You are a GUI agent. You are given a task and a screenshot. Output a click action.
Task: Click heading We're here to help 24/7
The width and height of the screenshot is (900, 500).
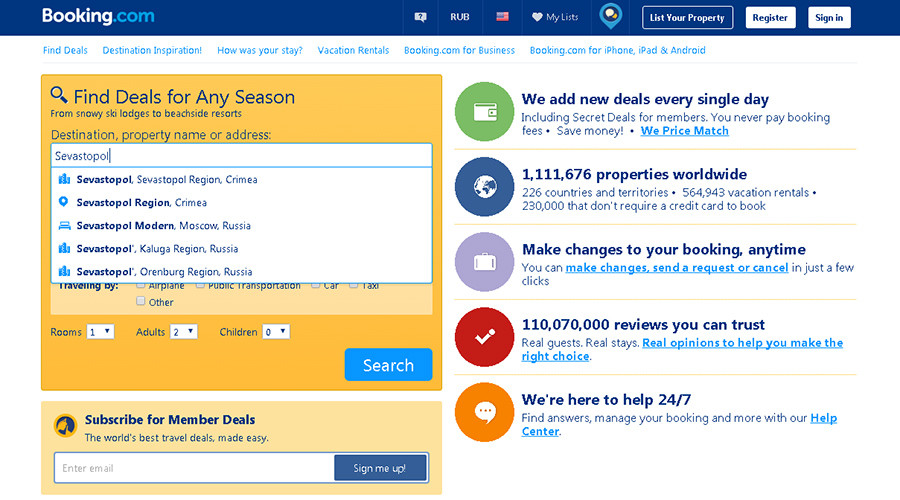(x=606, y=400)
